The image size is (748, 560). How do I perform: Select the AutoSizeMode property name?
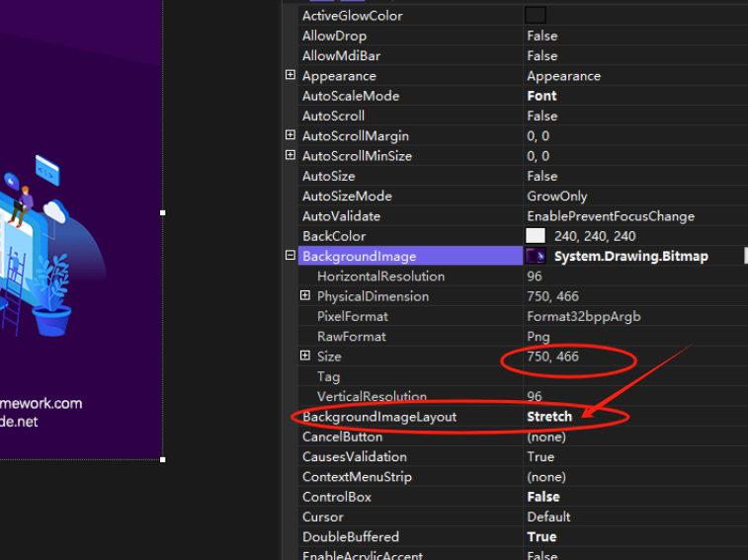[x=347, y=196]
